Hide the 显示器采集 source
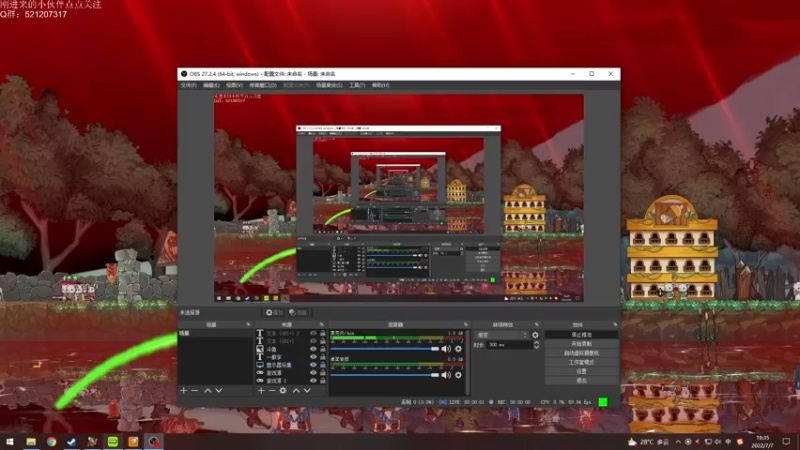 [x=313, y=365]
